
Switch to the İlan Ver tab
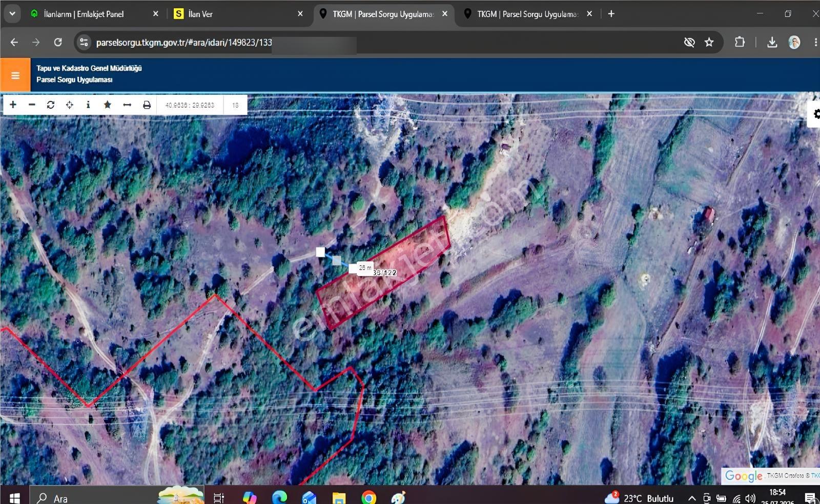click(x=200, y=14)
